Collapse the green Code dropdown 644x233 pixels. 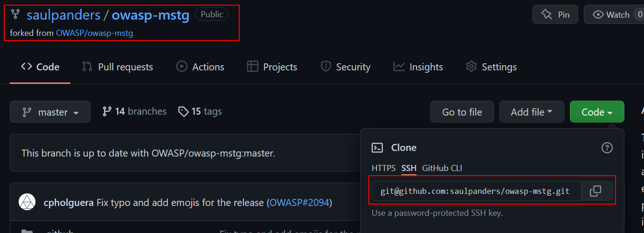(596, 112)
